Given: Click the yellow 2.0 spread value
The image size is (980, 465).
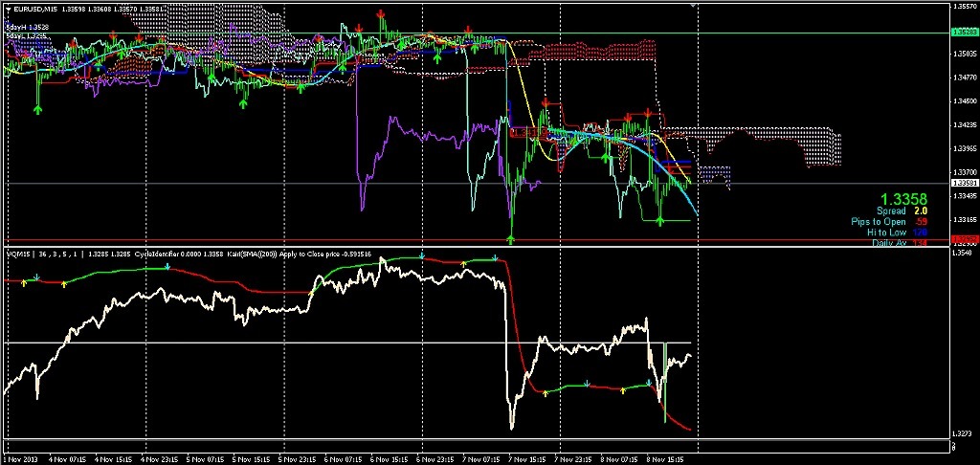Looking at the screenshot, I should coord(920,211).
